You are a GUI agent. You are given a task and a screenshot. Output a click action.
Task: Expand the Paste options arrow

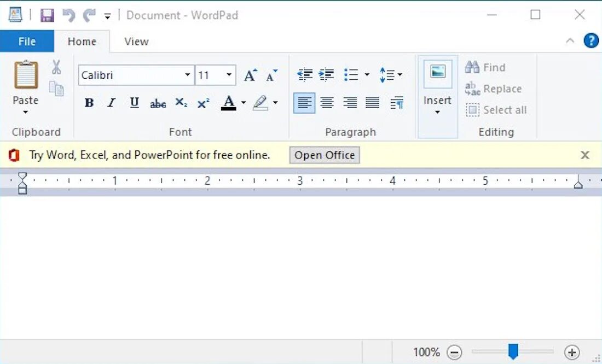click(x=25, y=112)
